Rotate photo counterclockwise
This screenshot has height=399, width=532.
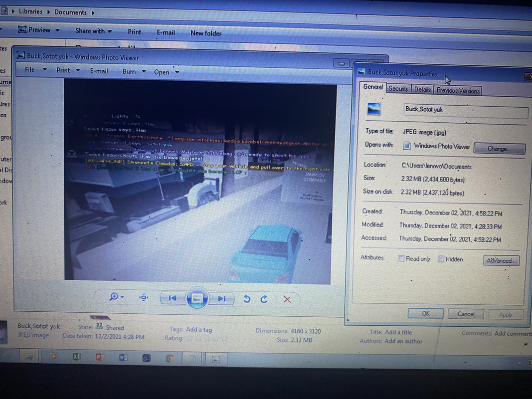coord(247,299)
